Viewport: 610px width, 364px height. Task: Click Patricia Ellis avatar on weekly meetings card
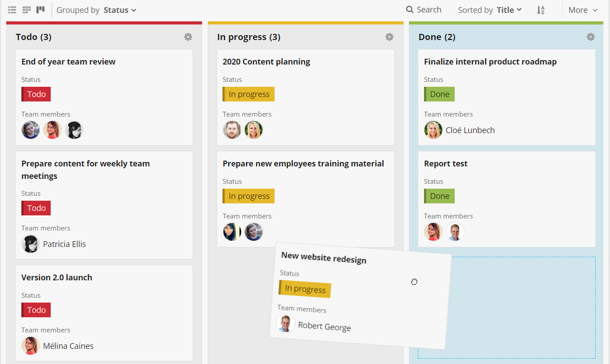tap(31, 244)
